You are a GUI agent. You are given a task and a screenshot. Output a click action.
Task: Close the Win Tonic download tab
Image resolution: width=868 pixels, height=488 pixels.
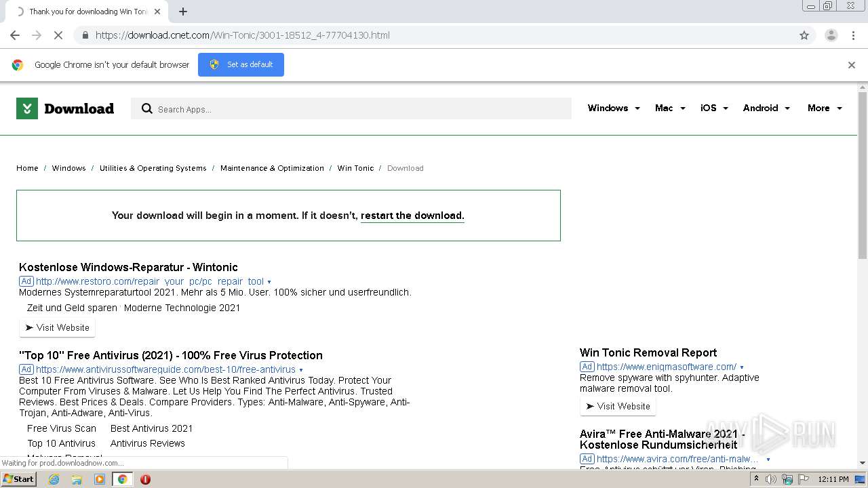[157, 12]
